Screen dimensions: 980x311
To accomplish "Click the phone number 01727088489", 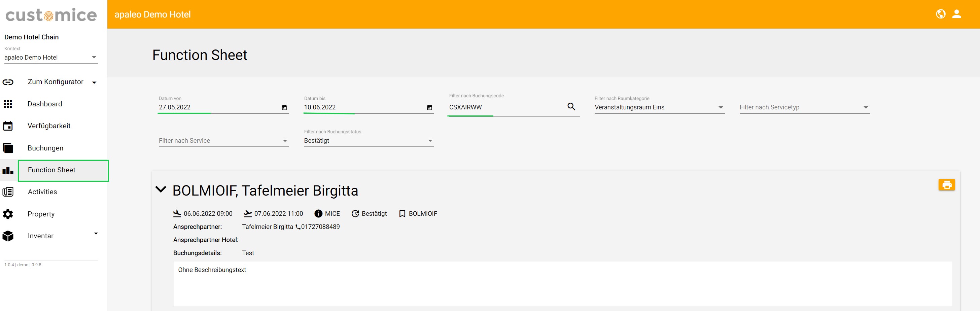I will [320, 227].
